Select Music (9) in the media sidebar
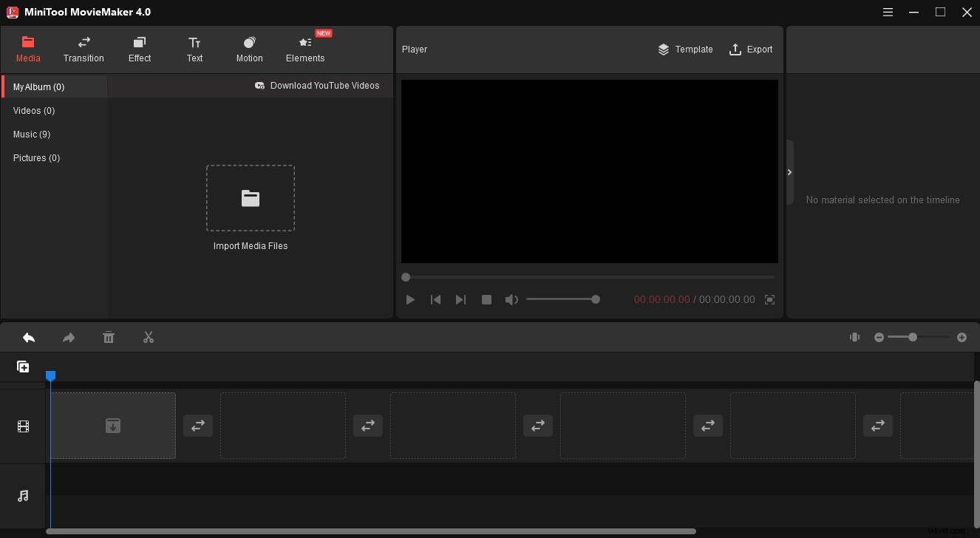The height and width of the screenshot is (538, 980). point(32,134)
